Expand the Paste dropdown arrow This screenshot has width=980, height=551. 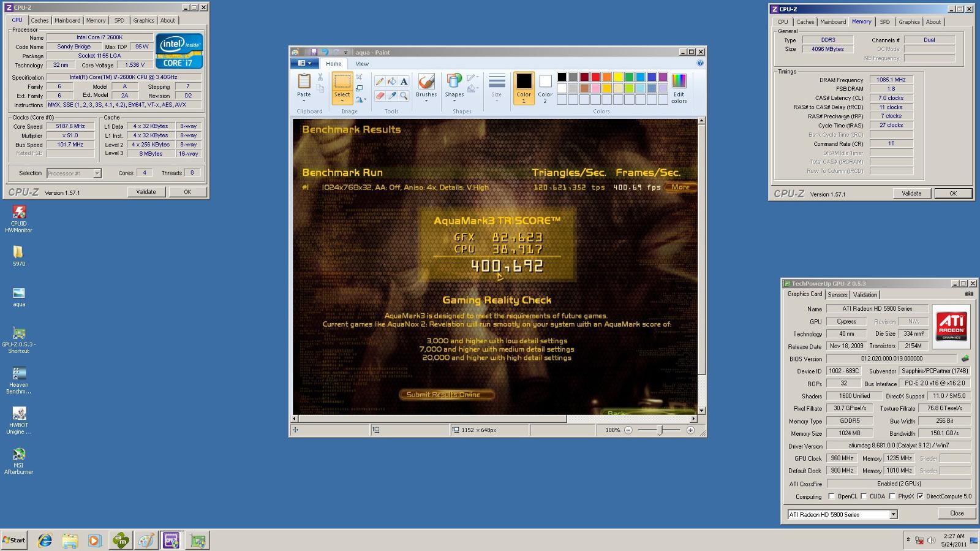coord(304,101)
